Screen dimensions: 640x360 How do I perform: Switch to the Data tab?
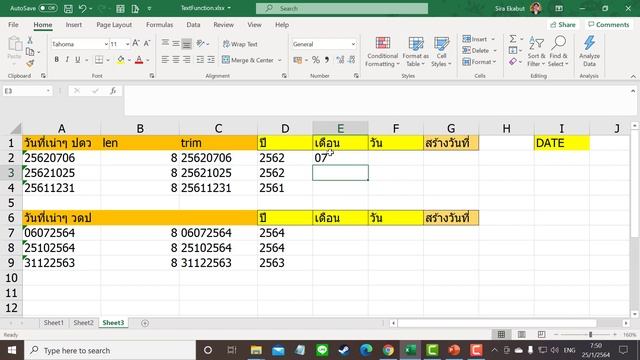(193, 25)
